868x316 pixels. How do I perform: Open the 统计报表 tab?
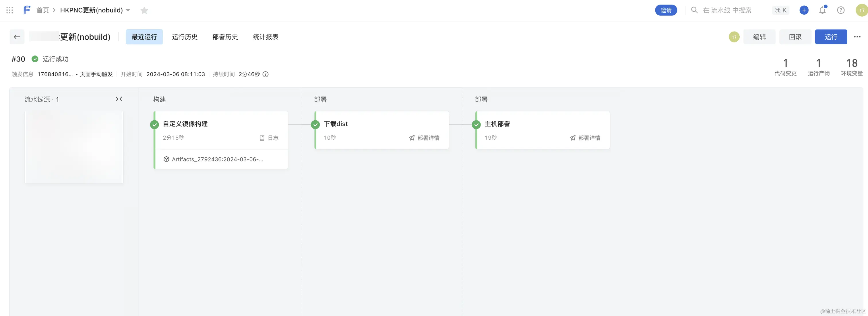(x=266, y=37)
